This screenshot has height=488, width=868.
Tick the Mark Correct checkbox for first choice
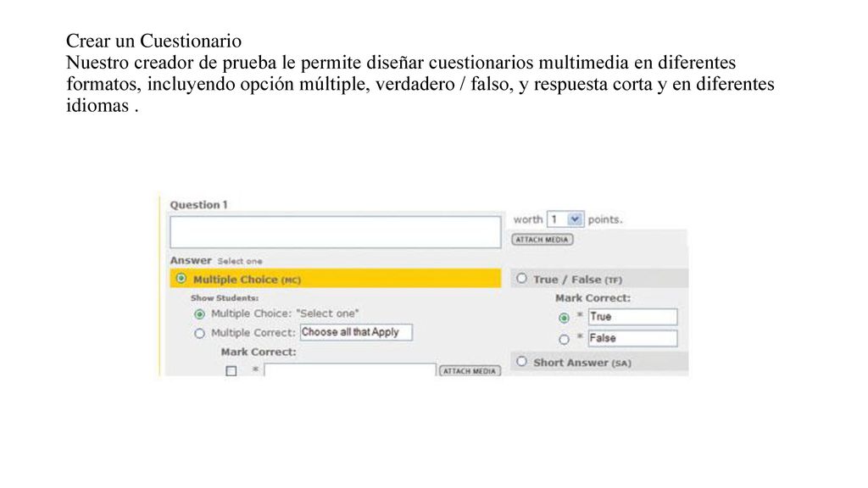[x=231, y=371]
